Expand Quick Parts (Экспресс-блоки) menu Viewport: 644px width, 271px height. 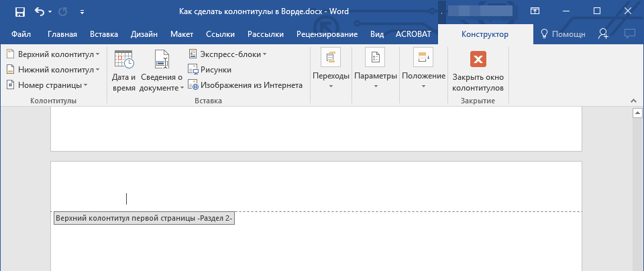point(228,54)
